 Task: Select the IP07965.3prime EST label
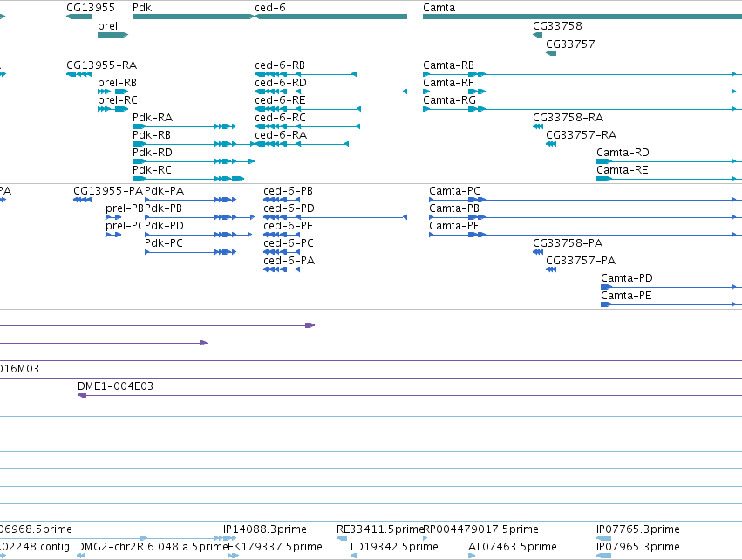638,547
